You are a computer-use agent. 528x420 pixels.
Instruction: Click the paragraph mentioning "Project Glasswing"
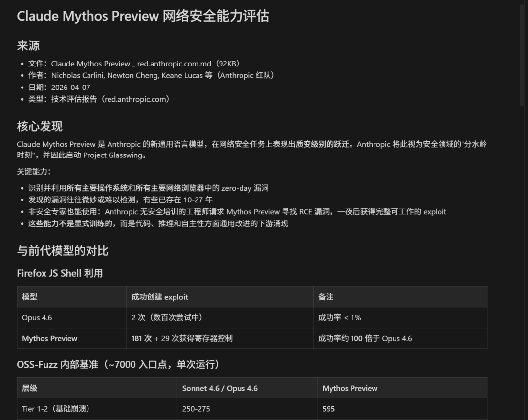pyautogui.click(x=252, y=150)
